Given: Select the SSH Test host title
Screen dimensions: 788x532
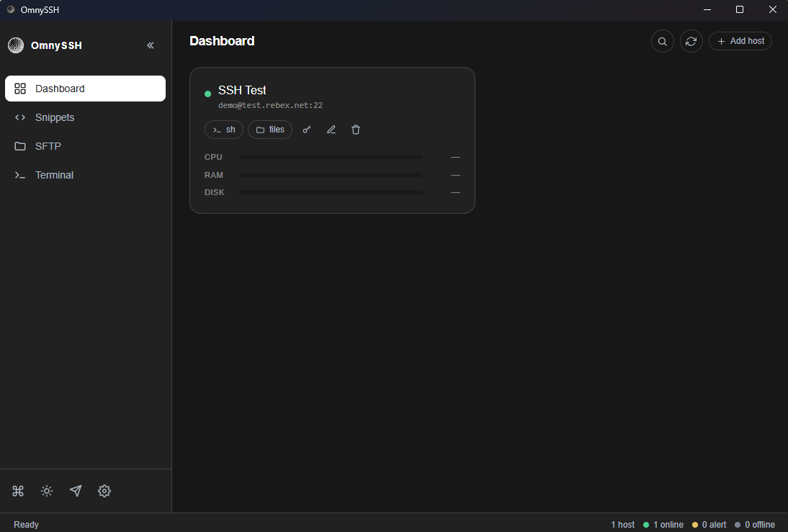Looking at the screenshot, I should click(242, 90).
